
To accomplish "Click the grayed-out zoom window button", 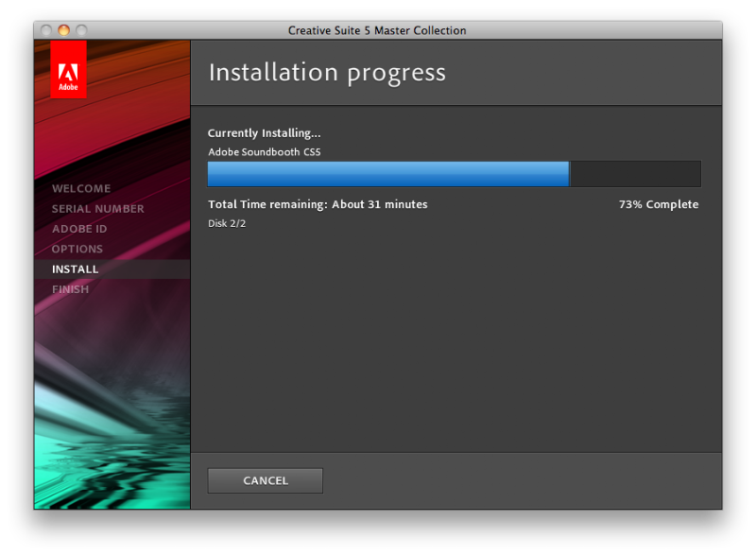I will coord(81,30).
